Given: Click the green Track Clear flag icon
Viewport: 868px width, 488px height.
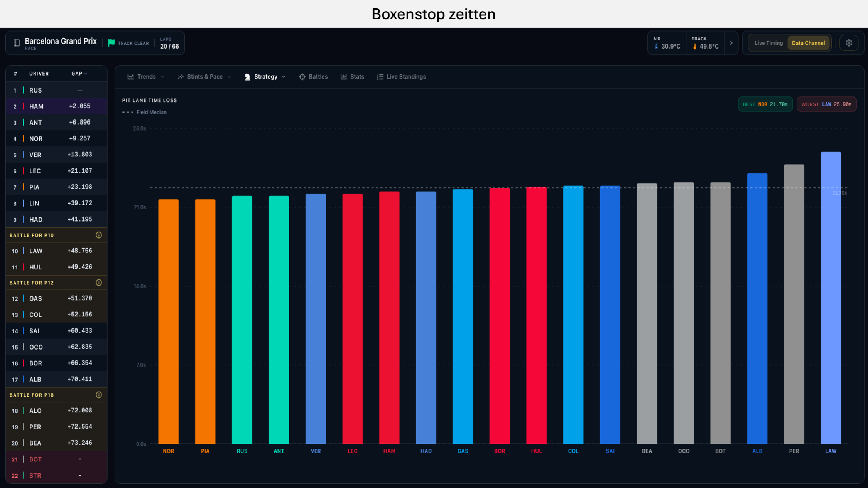Looking at the screenshot, I should coord(111,43).
